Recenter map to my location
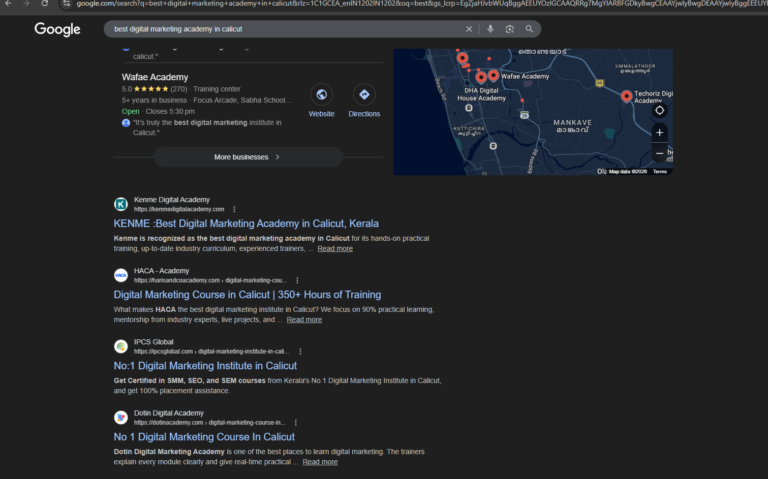Viewport: 768px width, 479px height. click(659, 110)
